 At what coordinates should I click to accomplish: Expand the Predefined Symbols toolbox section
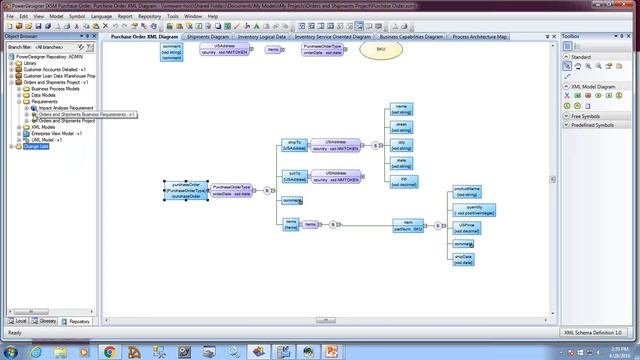click(x=567, y=125)
